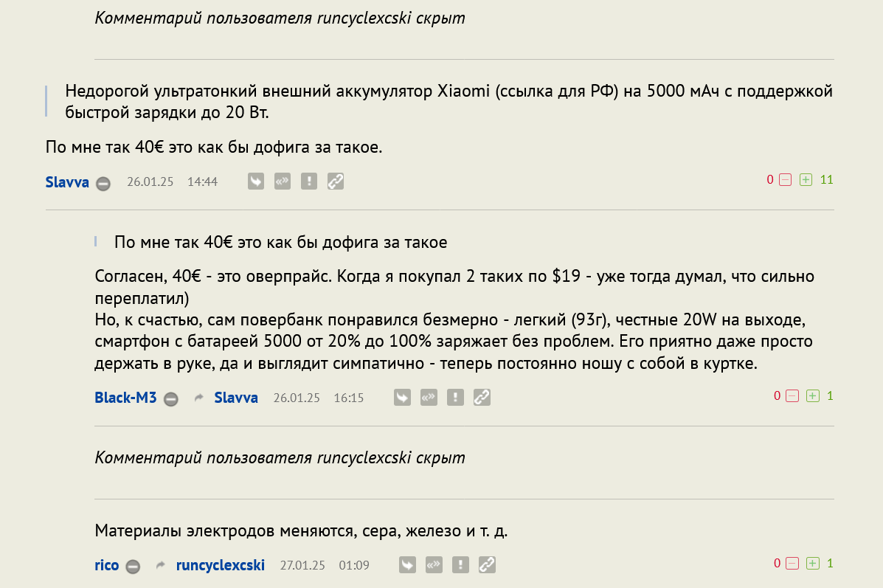Click the quote icon on Slavva's comment

pyautogui.click(x=283, y=181)
